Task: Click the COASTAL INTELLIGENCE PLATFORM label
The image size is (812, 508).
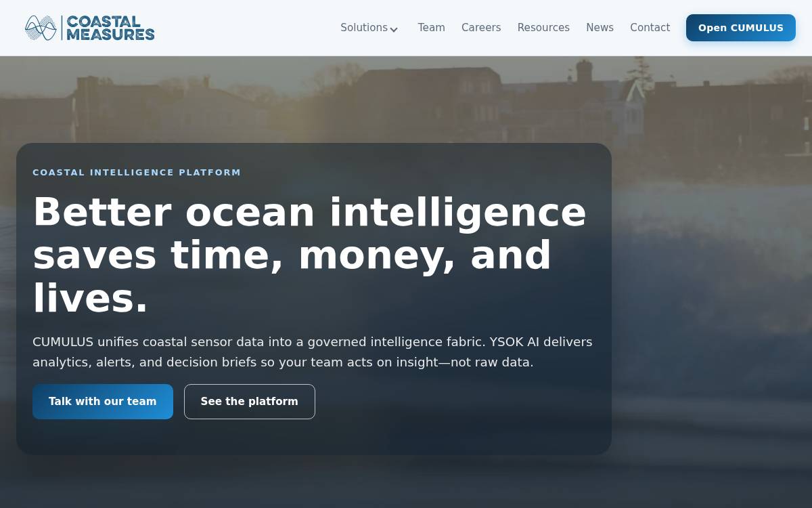Action: [137, 173]
